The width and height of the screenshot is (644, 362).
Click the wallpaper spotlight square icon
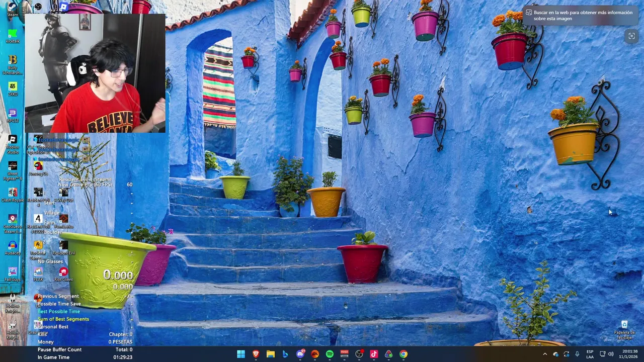tap(631, 36)
